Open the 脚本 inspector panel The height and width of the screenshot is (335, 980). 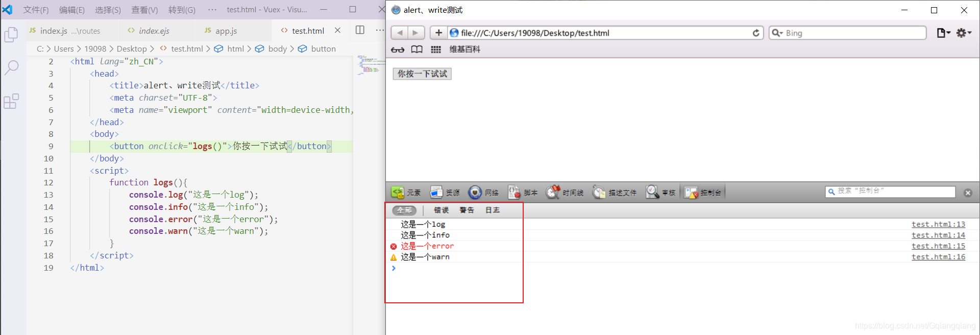click(x=523, y=193)
